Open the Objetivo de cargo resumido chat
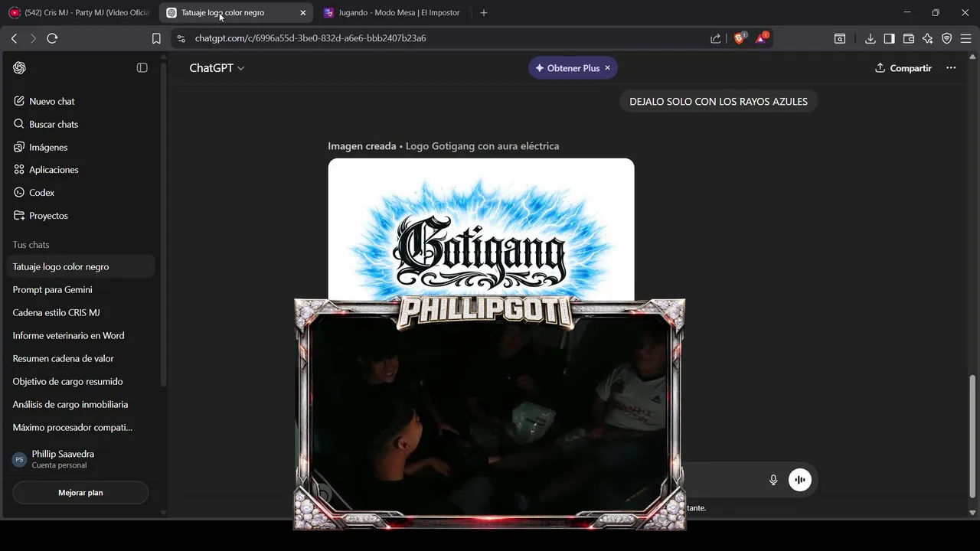This screenshot has height=551, width=980. coord(80,381)
